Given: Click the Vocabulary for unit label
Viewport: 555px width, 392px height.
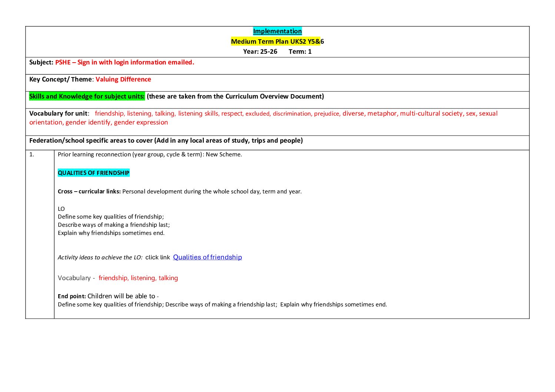Looking at the screenshot, I should click(x=59, y=113).
